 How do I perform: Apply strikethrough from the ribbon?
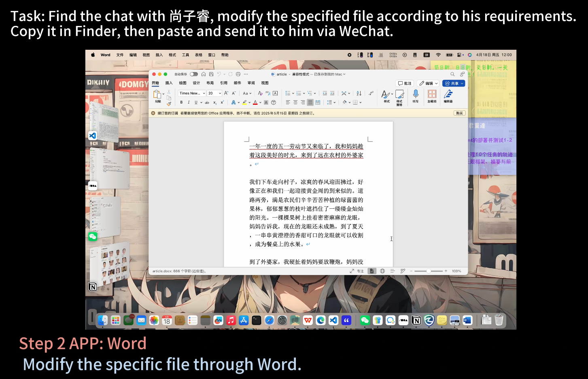pos(207,103)
